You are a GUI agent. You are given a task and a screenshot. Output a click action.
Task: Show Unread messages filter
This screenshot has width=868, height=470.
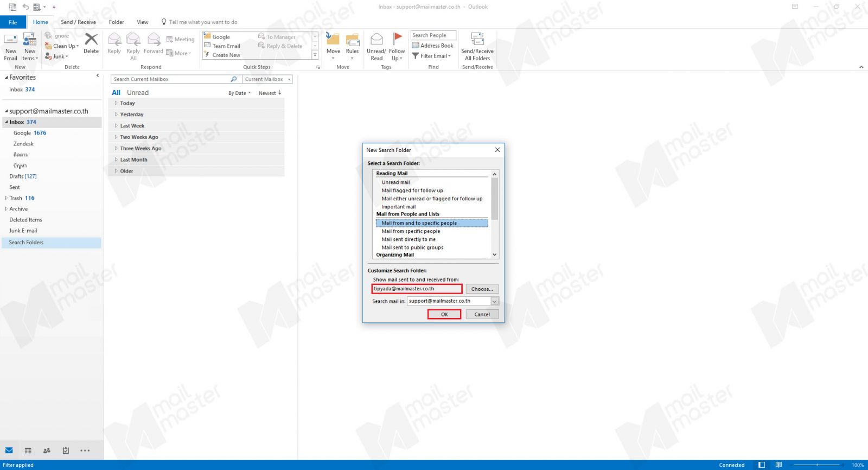point(138,93)
